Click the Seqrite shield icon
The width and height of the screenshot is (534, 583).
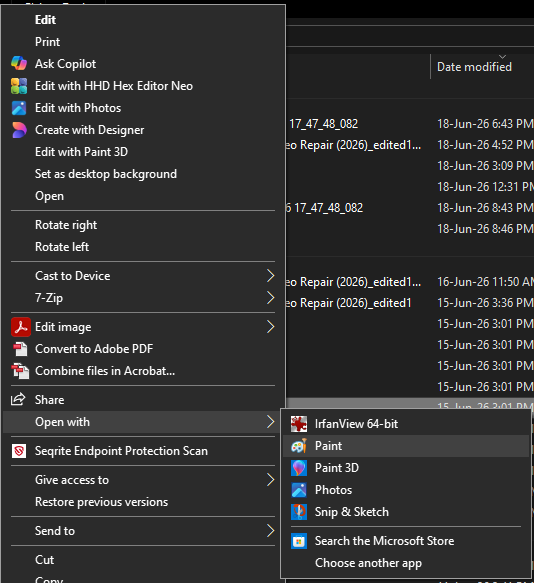(x=19, y=451)
